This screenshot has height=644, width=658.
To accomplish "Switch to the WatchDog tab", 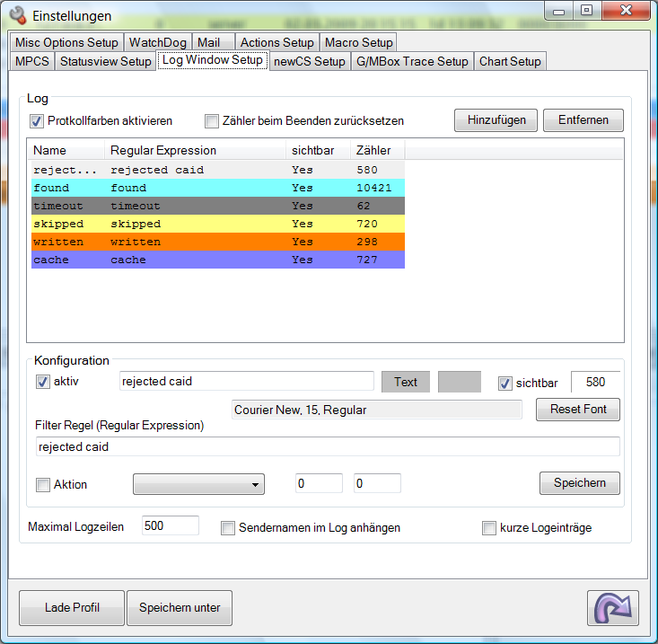I will click(159, 42).
